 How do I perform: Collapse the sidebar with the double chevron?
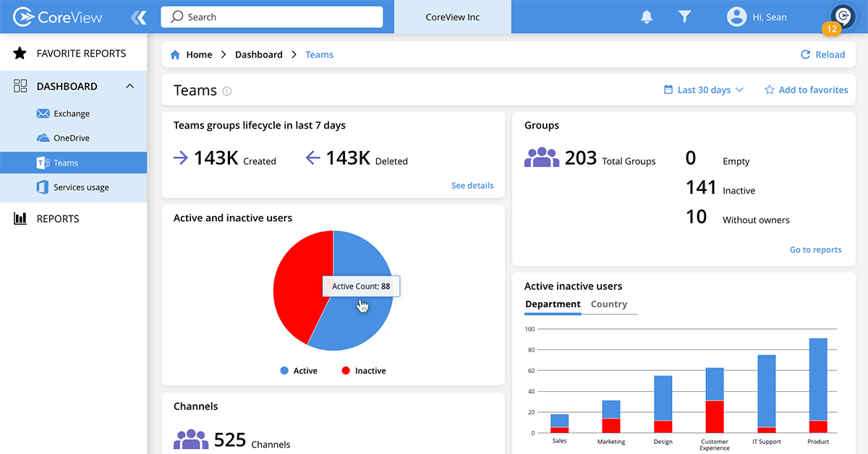[138, 16]
